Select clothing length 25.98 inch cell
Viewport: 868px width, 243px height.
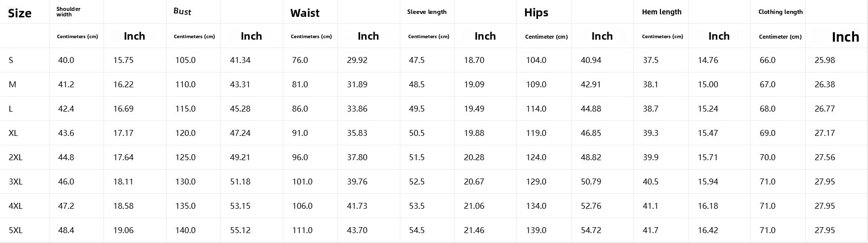click(x=825, y=60)
